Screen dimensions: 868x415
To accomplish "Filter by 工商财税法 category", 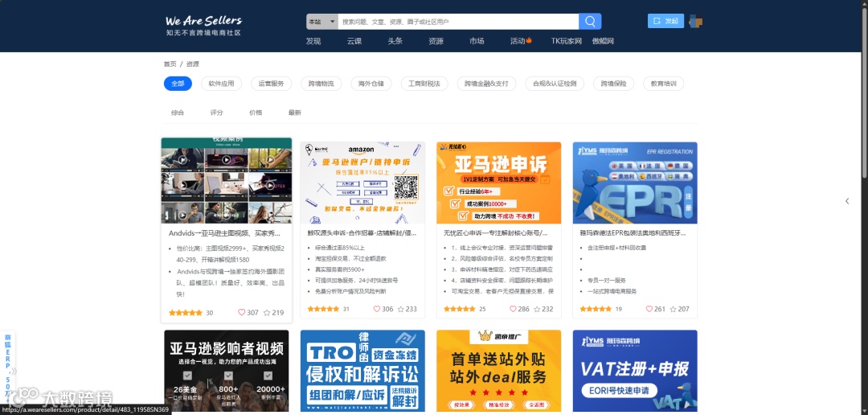I will pyautogui.click(x=424, y=84).
